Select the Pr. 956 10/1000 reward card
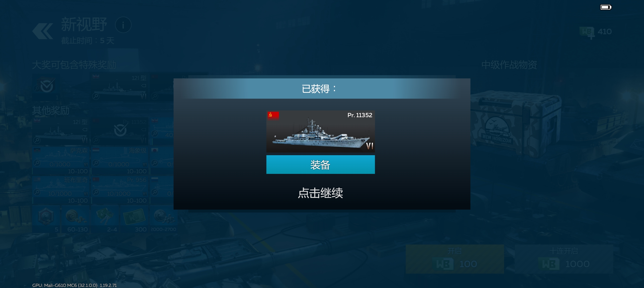The height and width of the screenshot is (288, 644). pos(120,190)
